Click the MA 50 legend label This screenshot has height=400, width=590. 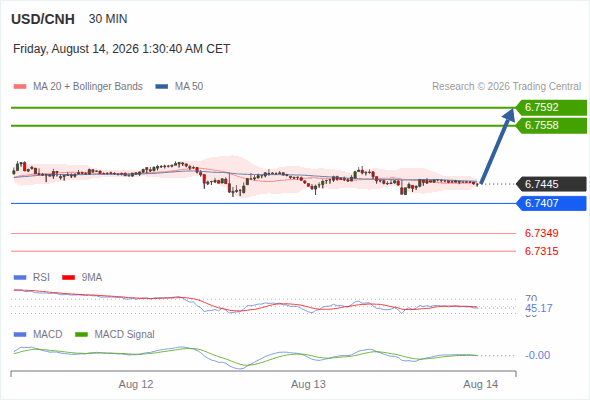coord(189,87)
